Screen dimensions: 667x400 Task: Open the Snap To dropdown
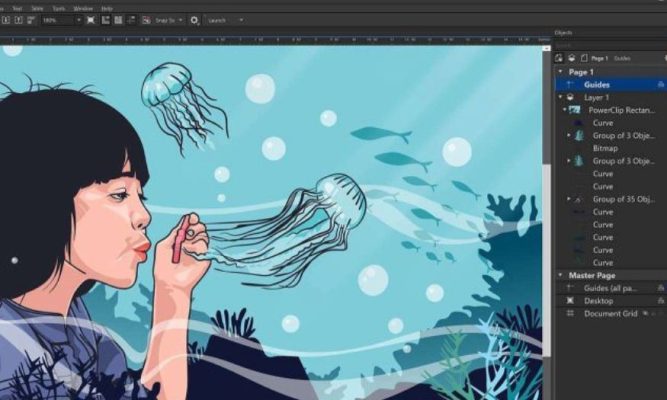pyautogui.click(x=167, y=20)
